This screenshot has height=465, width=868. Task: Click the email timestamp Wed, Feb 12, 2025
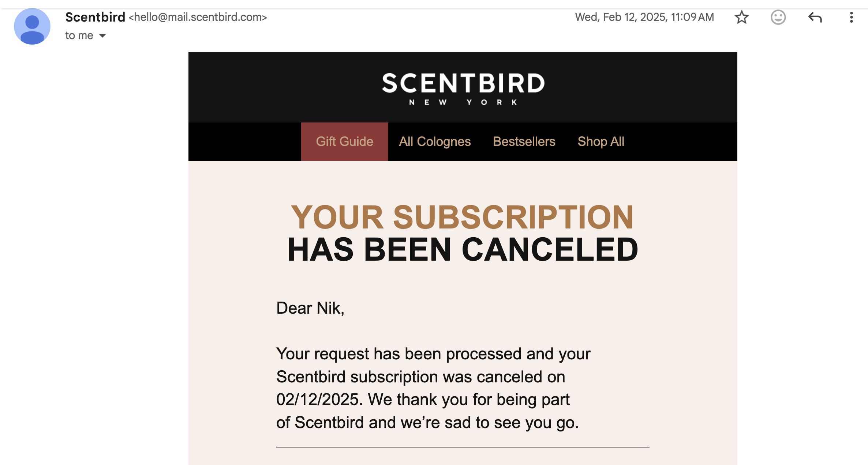click(x=644, y=17)
